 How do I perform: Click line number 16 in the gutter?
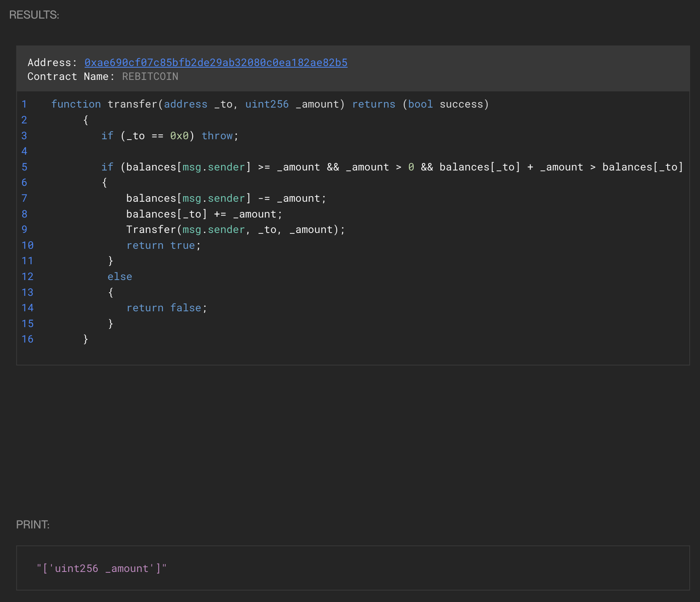(27, 339)
